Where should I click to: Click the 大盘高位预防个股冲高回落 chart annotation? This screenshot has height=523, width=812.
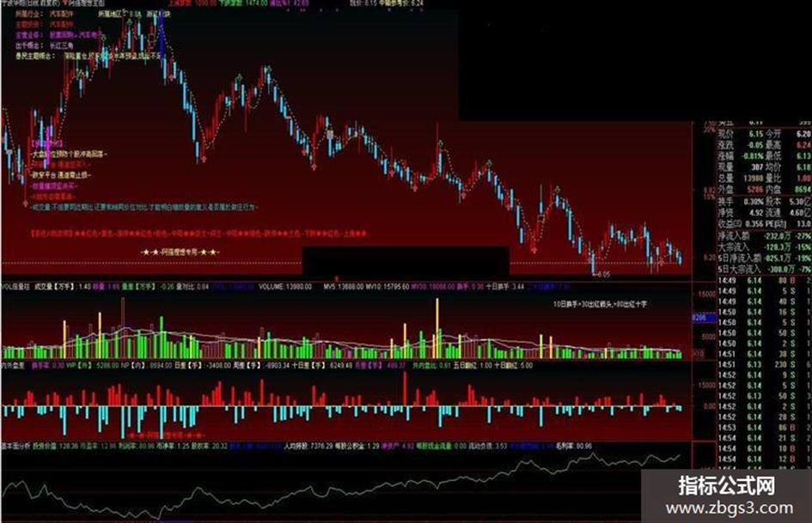point(70,154)
